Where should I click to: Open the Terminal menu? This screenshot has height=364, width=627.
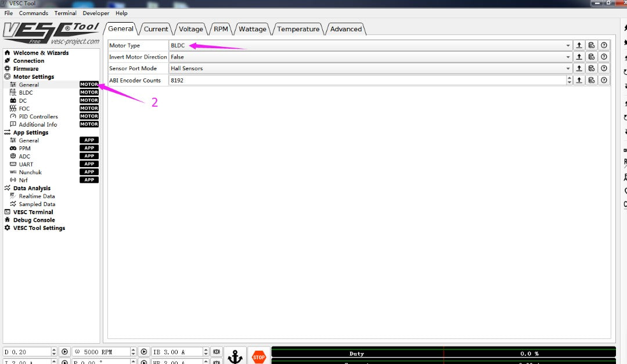click(65, 13)
